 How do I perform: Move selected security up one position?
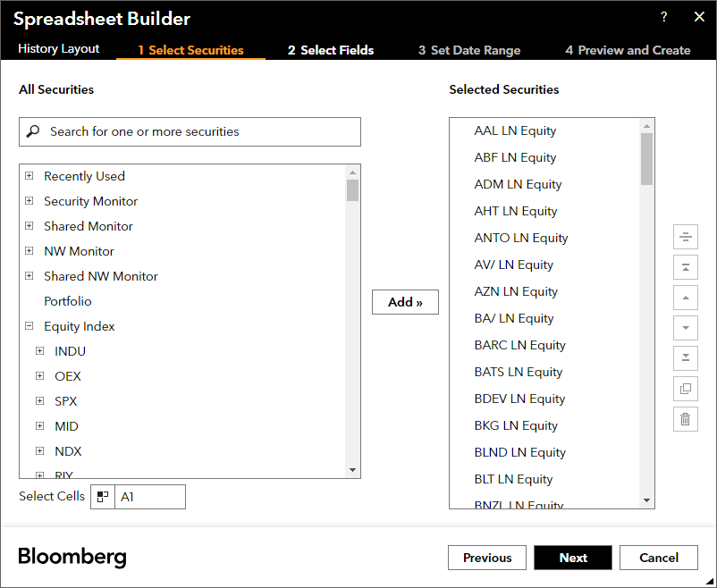click(x=686, y=298)
